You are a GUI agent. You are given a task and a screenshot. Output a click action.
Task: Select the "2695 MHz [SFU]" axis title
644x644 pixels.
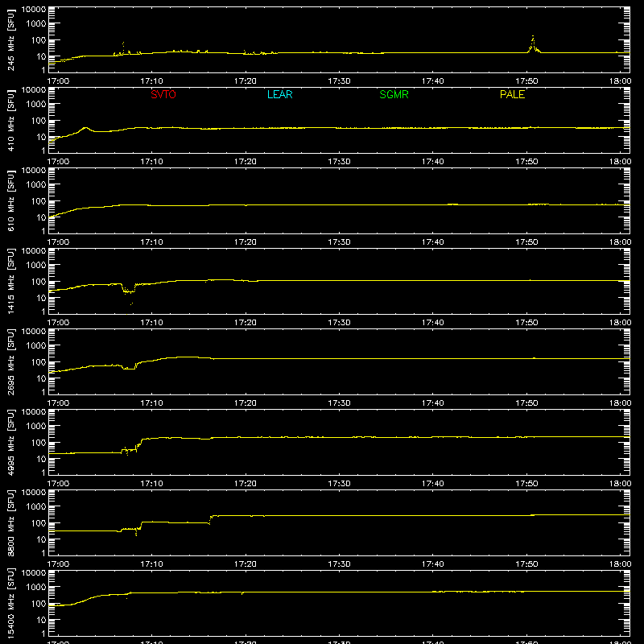(10, 361)
